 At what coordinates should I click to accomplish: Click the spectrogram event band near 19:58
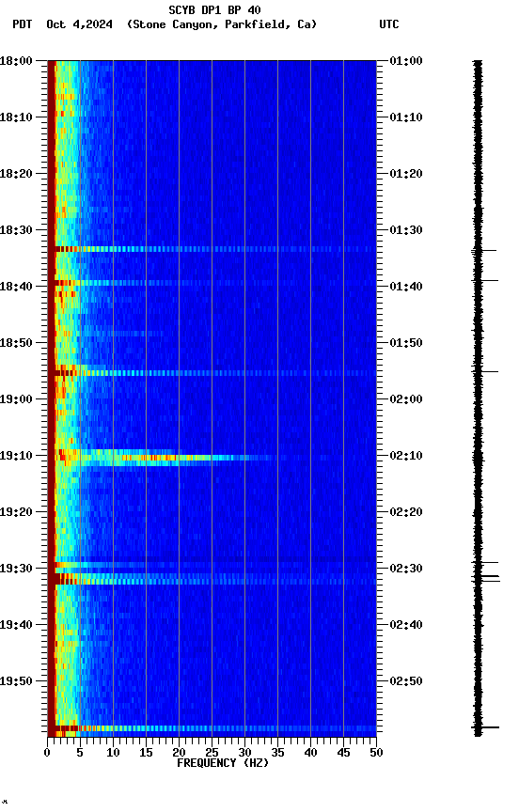212,728
